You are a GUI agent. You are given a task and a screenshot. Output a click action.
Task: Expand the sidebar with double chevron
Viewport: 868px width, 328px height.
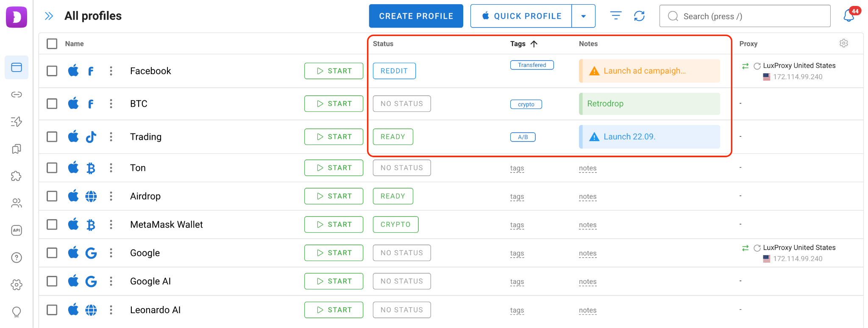click(49, 16)
